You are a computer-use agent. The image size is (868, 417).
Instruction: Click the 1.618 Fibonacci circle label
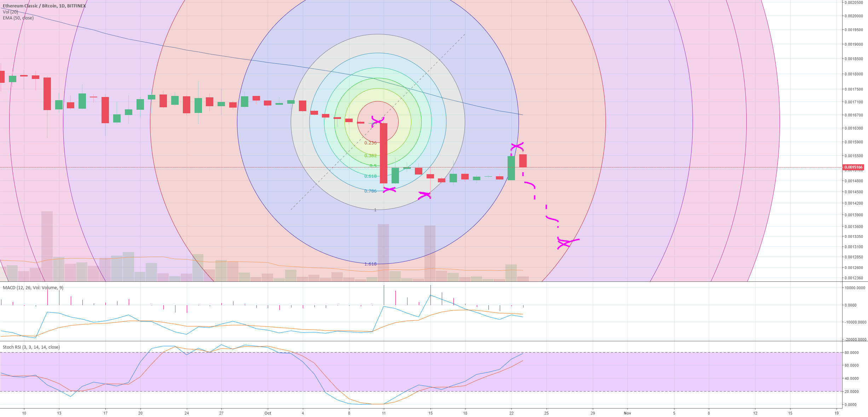tap(370, 264)
